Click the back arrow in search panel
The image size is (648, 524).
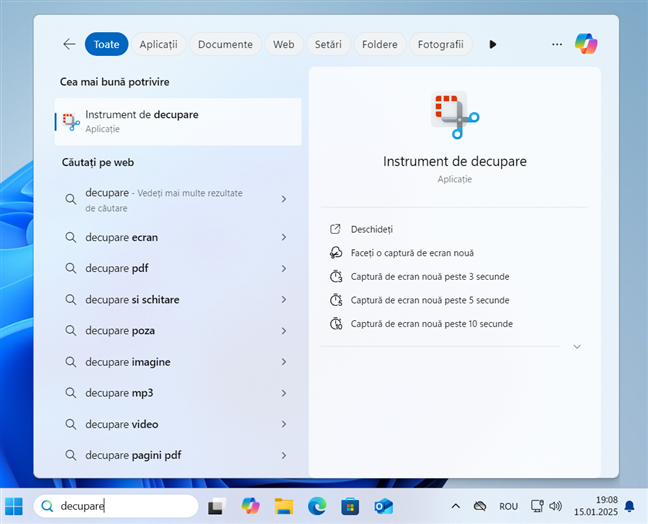(x=69, y=44)
